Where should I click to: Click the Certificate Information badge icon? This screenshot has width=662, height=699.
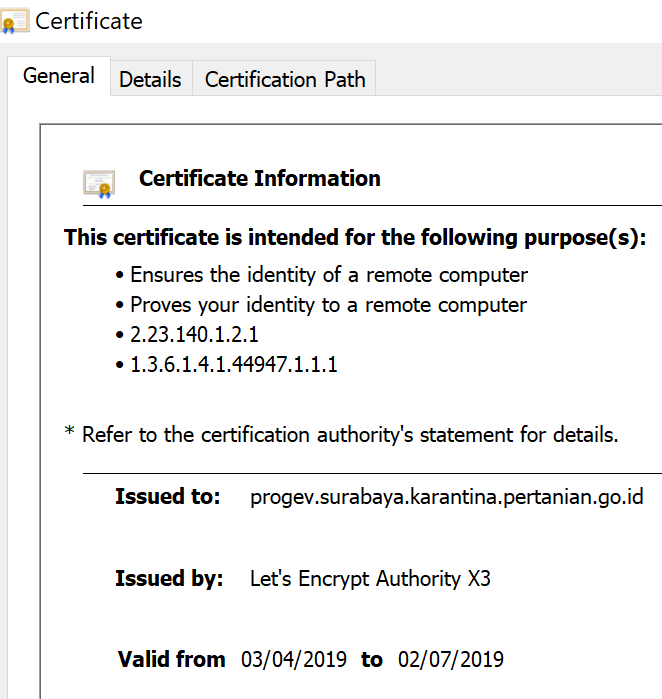(x=98, y=183)
